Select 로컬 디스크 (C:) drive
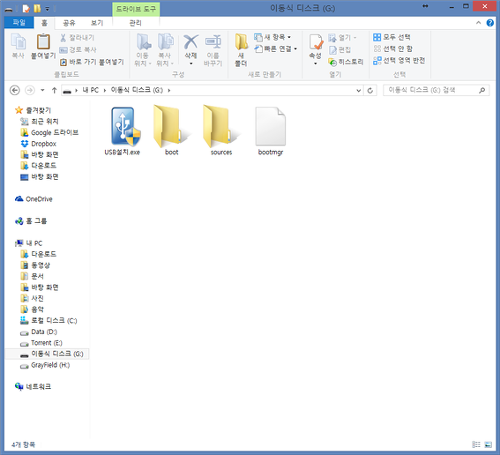 tap(49, 321)
